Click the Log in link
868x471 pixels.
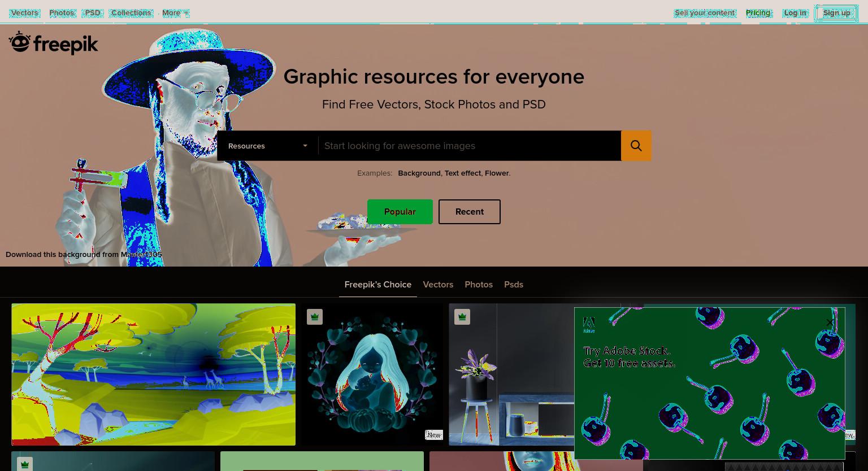tap(795, 12)
